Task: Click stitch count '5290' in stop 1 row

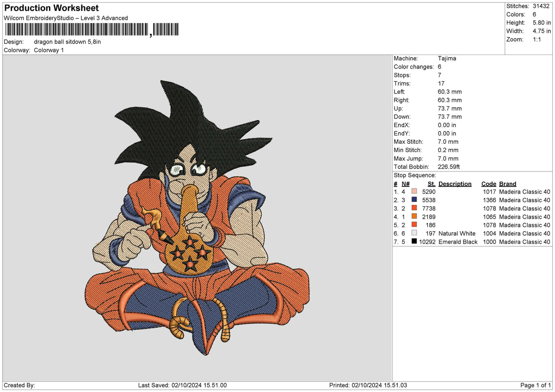Action: [429, 191]
